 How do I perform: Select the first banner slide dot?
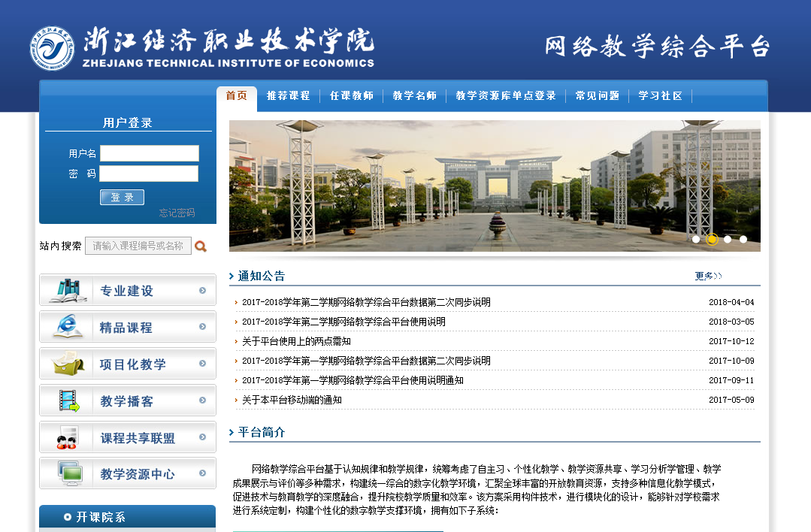tap(696, 240)
